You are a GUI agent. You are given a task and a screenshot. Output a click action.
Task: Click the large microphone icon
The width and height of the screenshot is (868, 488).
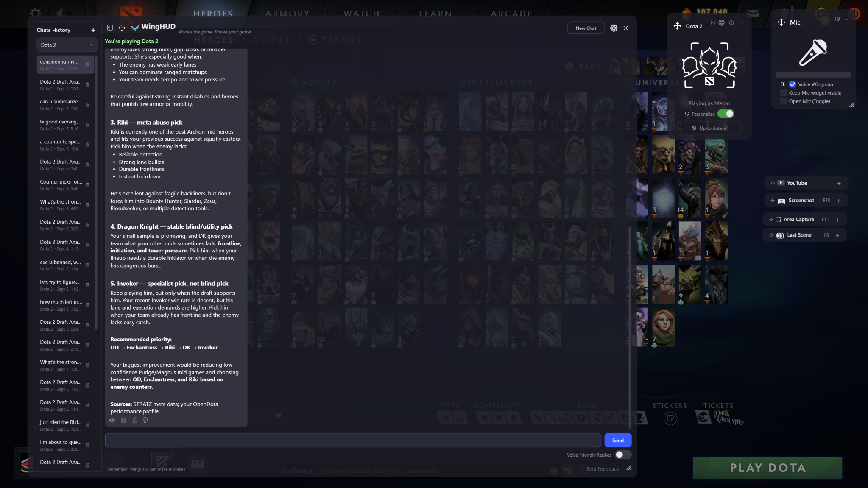[813, 53]
